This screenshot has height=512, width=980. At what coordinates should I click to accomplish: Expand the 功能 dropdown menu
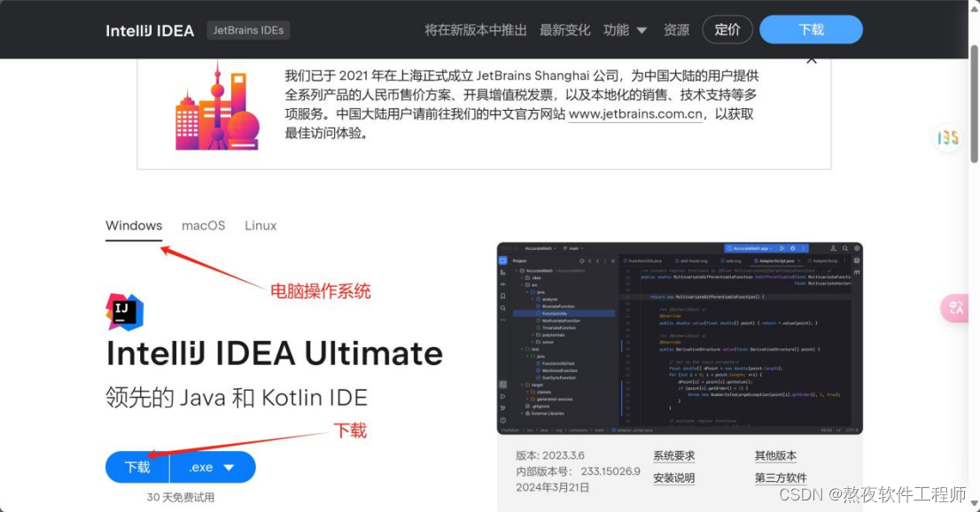625,30
